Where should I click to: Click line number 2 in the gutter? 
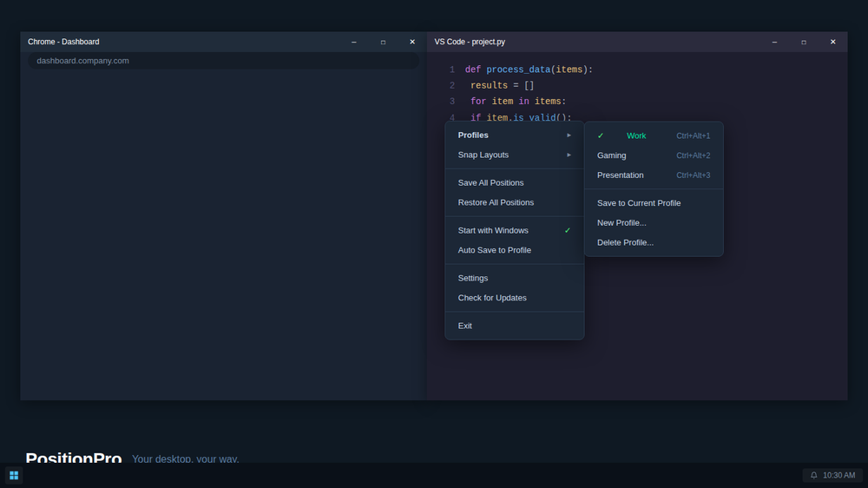[x=452, y=86]
